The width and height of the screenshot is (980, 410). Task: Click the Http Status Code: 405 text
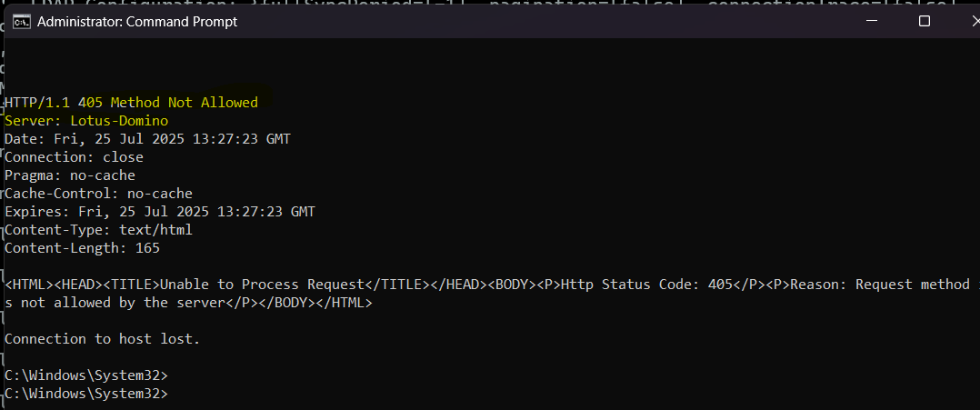point(647,285)
